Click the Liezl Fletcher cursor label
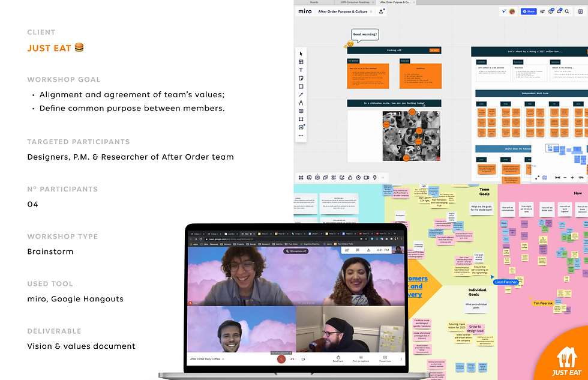Image resolution: width=588 pixels, height=380 pixels. click(x=506, y=282)
